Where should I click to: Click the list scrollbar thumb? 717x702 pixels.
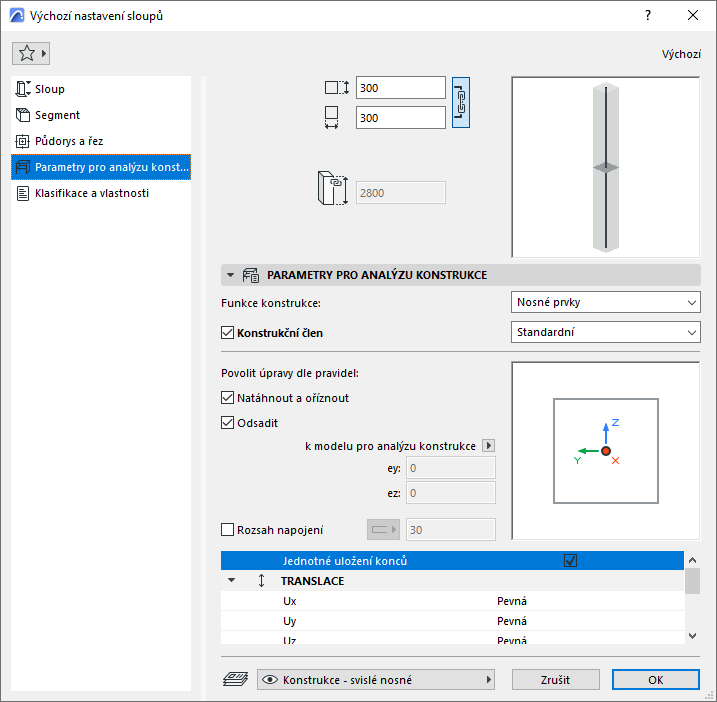(x=692, y=581)
